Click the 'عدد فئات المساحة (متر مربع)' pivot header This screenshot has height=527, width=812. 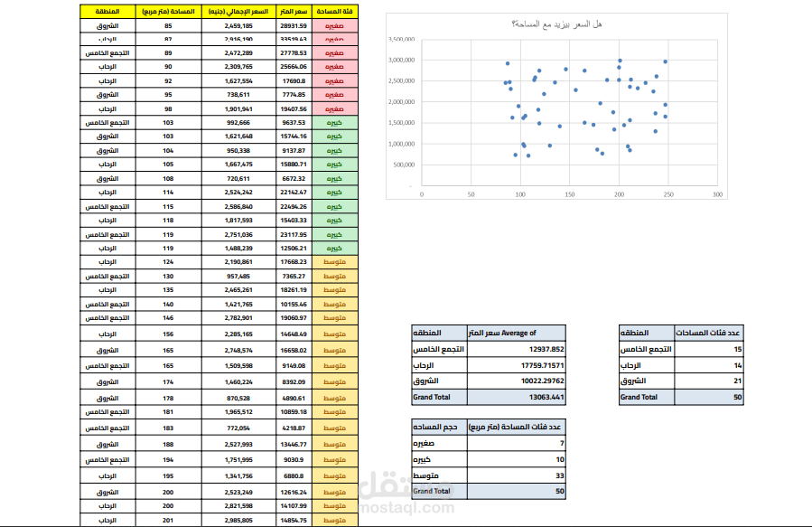pyautogui.click(x=517, y=427)
